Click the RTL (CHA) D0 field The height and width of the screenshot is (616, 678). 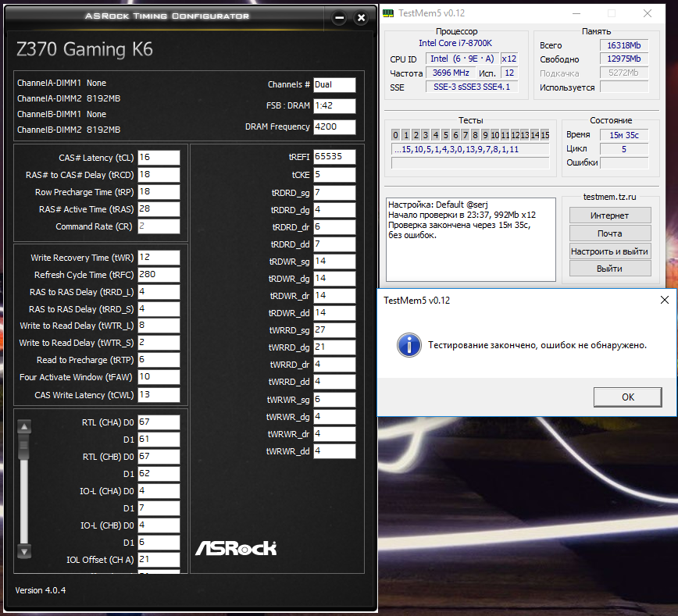(159, 422)
